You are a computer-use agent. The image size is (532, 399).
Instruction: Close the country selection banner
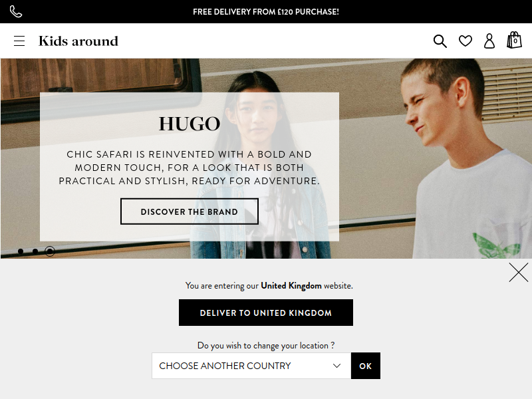tap(519, 272)
